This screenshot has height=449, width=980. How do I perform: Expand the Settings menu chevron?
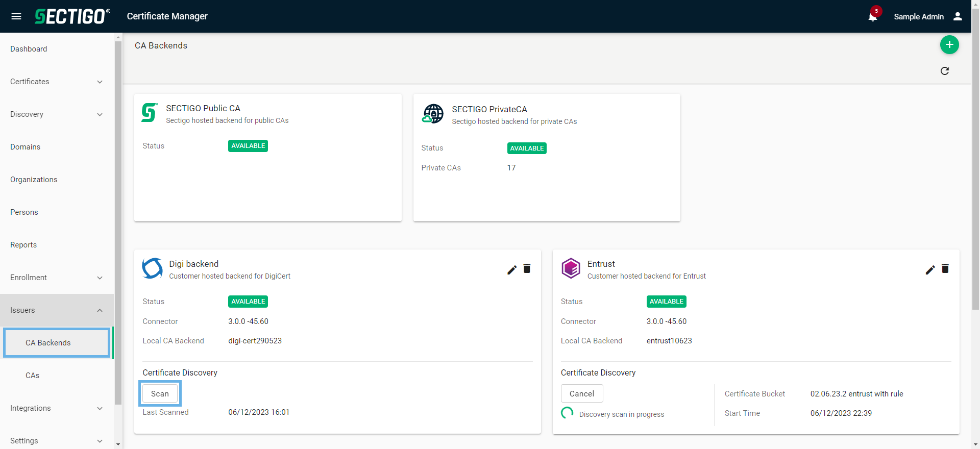point(100,441)
